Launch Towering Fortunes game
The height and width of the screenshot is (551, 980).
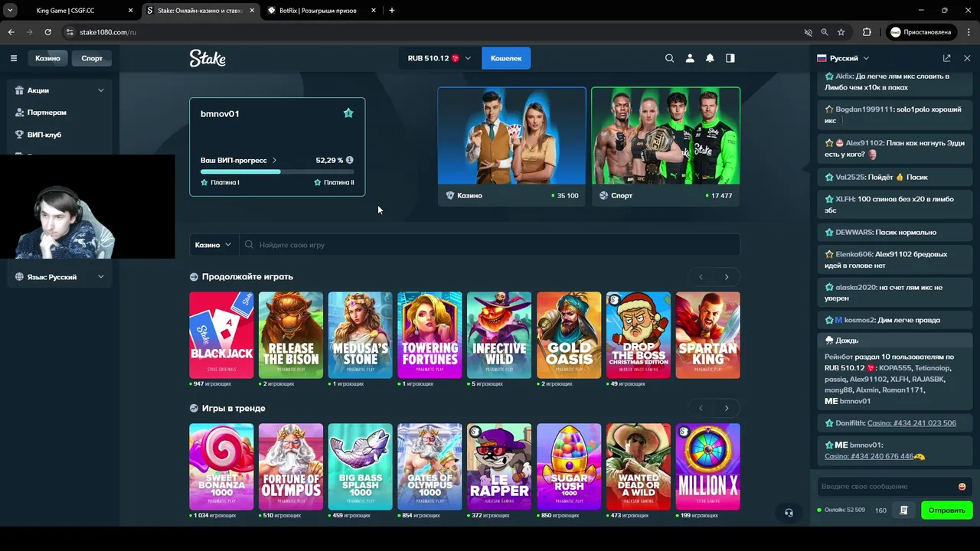pos(430,335)
